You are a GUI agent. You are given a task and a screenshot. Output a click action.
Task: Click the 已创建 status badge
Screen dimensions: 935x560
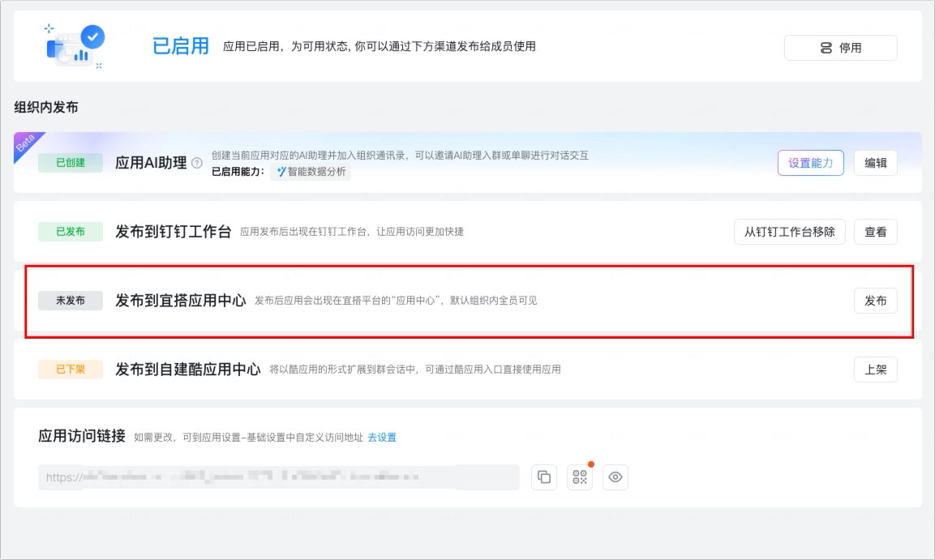tap(71, 163)
